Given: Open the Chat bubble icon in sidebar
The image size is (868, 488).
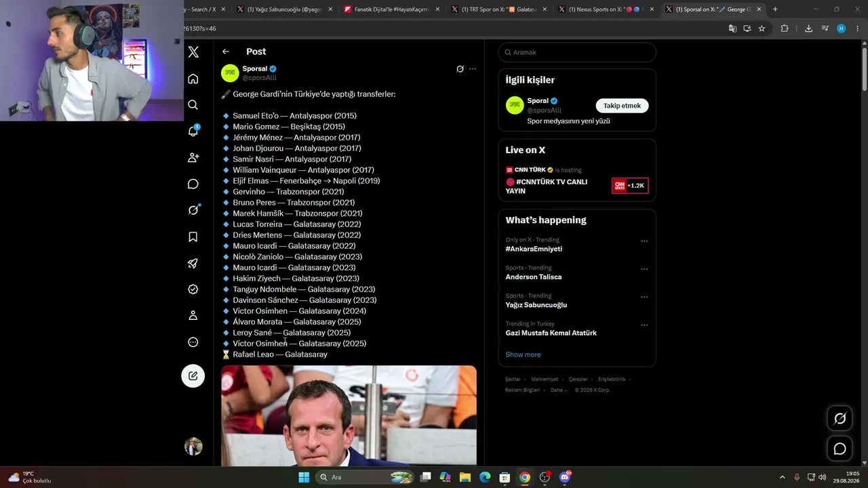Looking at the screenshot, I should click(x=193, y=184).
